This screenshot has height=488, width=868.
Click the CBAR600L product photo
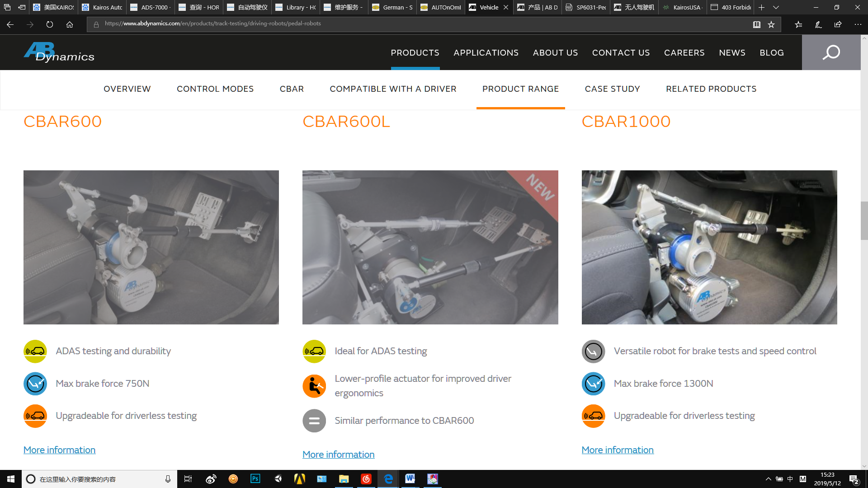[430, 247]
